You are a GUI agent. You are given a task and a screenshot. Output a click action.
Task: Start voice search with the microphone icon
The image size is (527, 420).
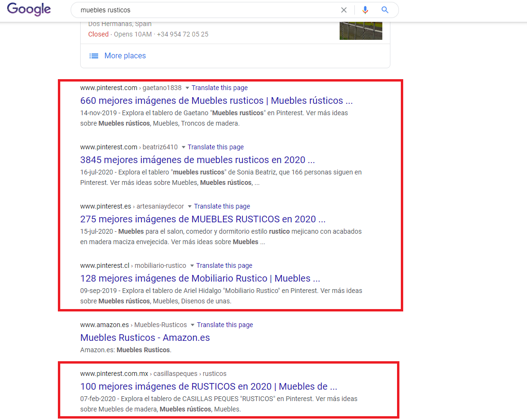[365, 10]
